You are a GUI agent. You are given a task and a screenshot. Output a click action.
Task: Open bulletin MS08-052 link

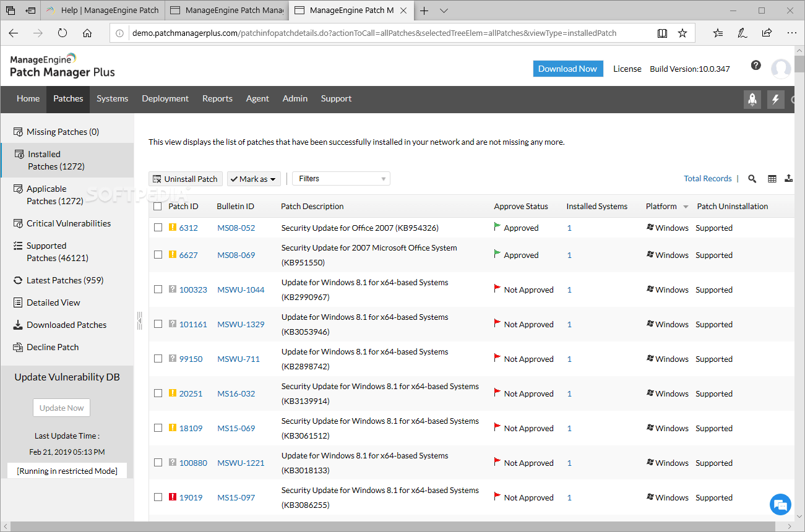pos(236,228)
